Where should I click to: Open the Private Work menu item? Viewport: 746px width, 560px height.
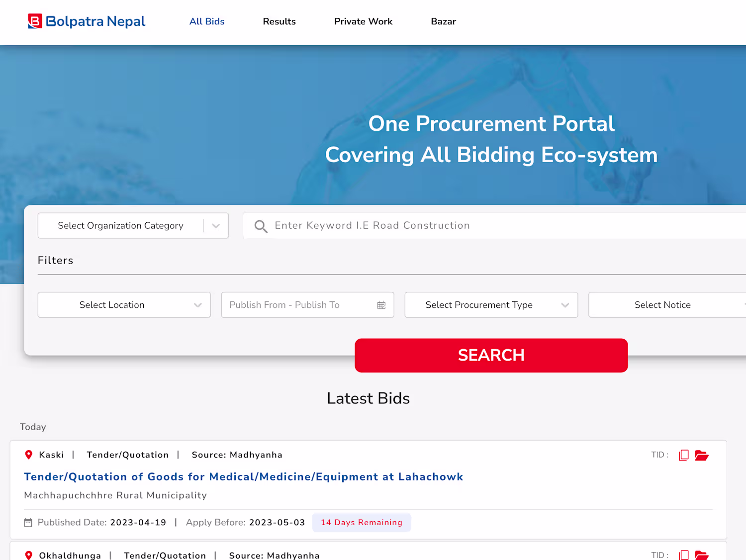coord(364,21)
